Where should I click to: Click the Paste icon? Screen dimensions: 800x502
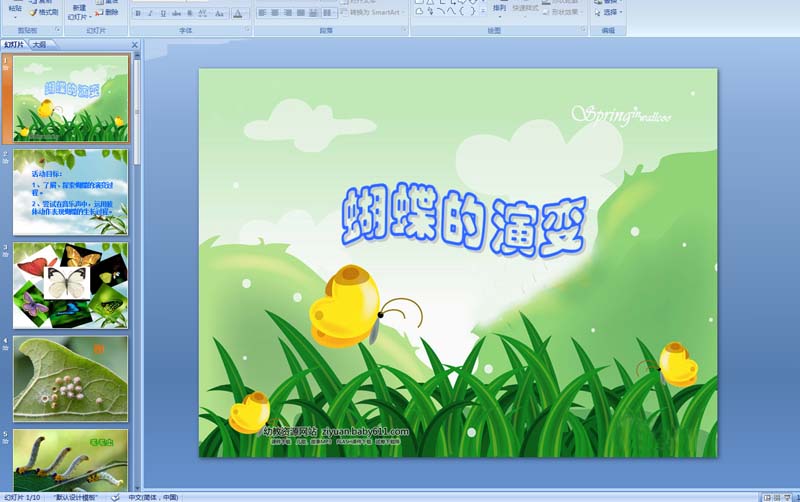(x=13, y=8)
